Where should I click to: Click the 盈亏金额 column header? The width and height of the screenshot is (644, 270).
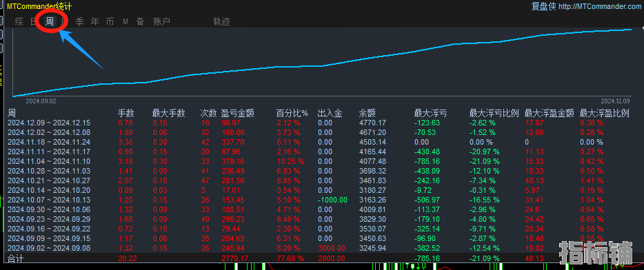(x=238, y=113)
